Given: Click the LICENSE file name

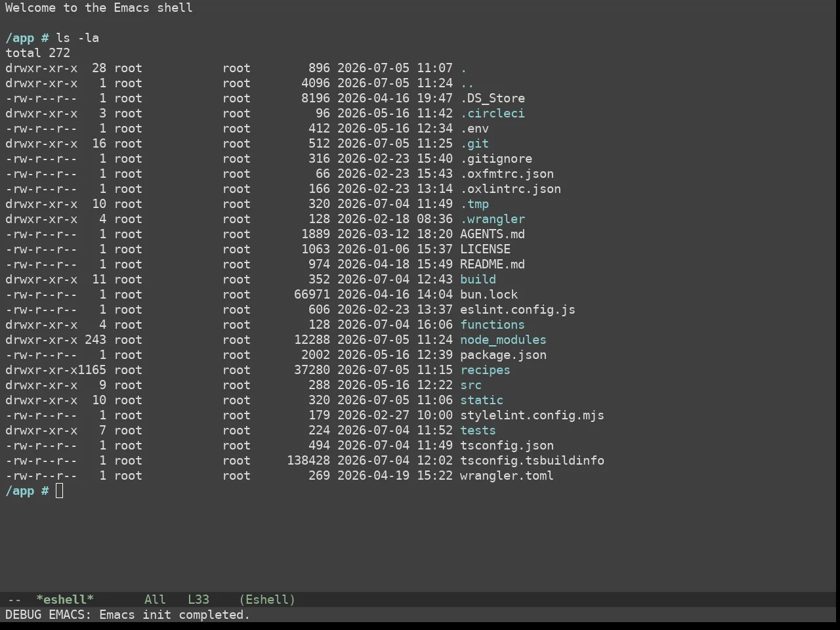Looking at the screenshot, I should coord(485,249).
